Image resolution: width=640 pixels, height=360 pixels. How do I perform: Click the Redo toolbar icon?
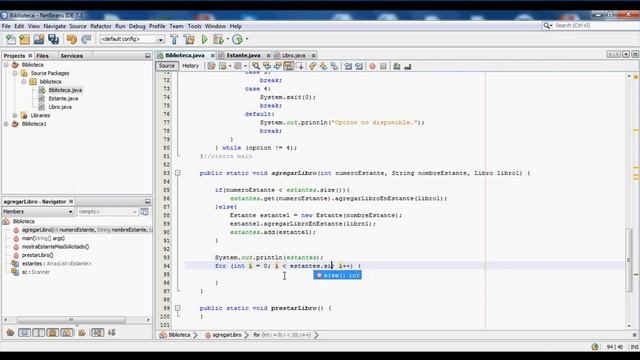(x=86, y=39)
